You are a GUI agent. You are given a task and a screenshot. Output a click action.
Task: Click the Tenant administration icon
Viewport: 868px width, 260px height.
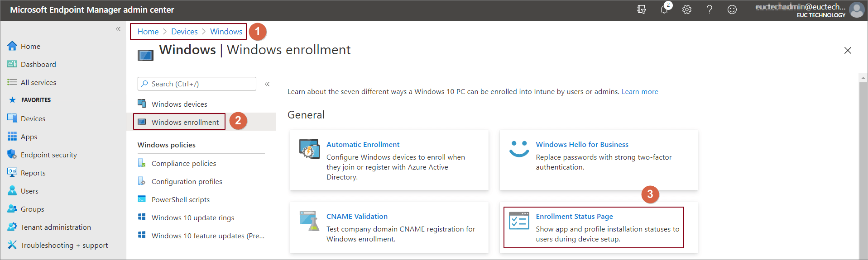click(12, 227)
